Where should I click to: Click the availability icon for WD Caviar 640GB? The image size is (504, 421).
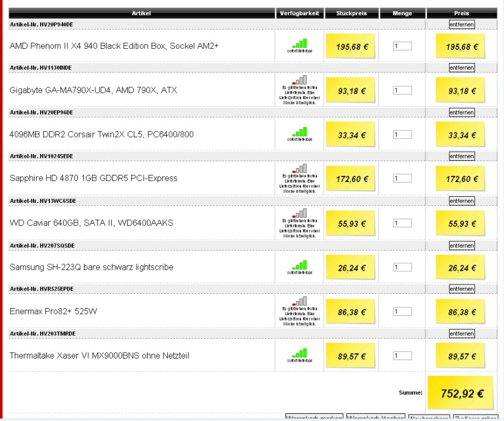pyautogui.click(x=299, y=213)
